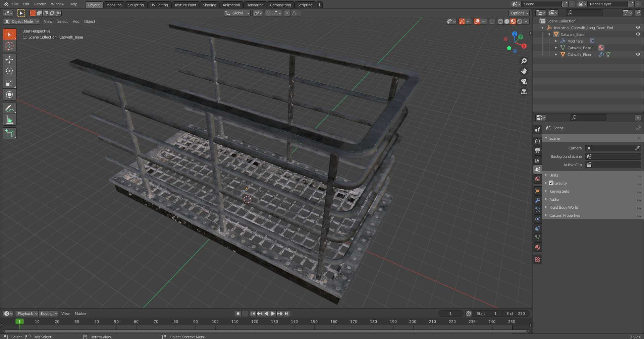Click End frame field 250
This screenshot has height=339, width=644.
point(516,314)
